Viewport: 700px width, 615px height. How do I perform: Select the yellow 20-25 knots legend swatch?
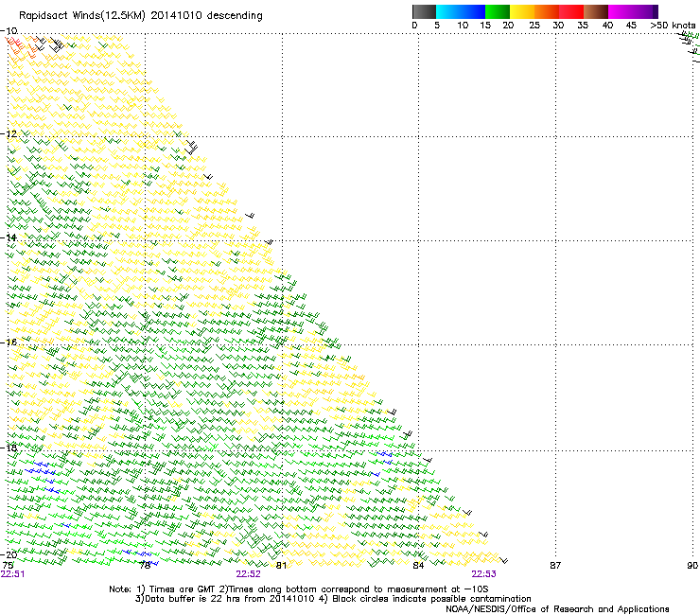[522, 11]
